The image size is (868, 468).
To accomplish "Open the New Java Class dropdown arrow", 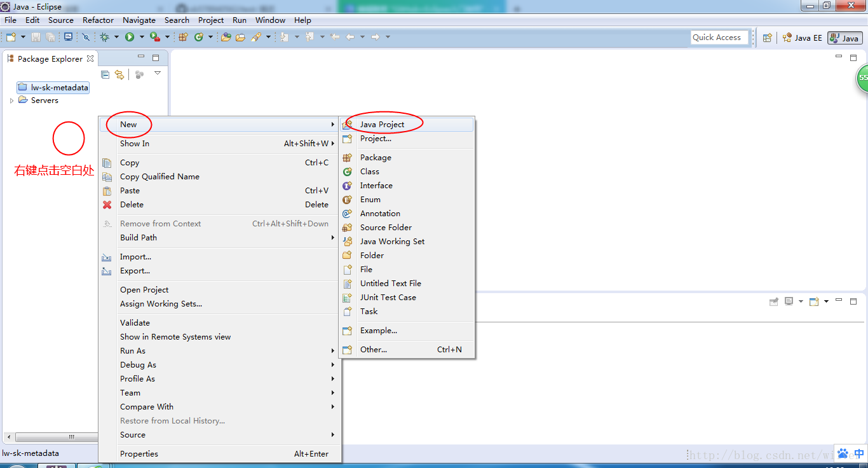I will tap(210, 37).
